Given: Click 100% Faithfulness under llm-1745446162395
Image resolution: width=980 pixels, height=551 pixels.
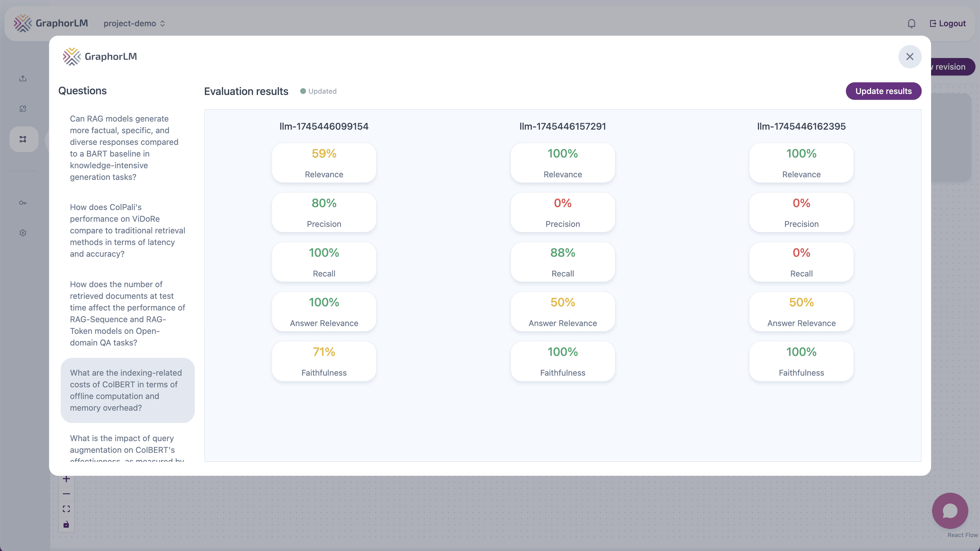Looking at the screenshot, I should (801, 361).
